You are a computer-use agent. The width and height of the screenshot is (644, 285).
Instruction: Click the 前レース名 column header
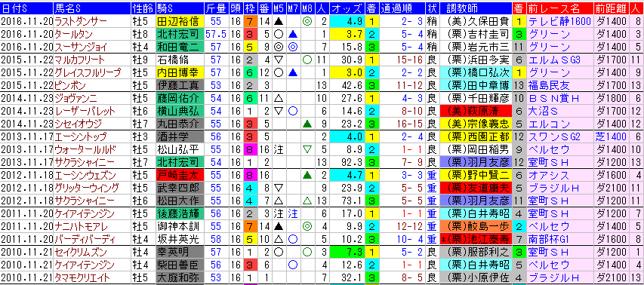pyautogui.click(x=559, y=8)
